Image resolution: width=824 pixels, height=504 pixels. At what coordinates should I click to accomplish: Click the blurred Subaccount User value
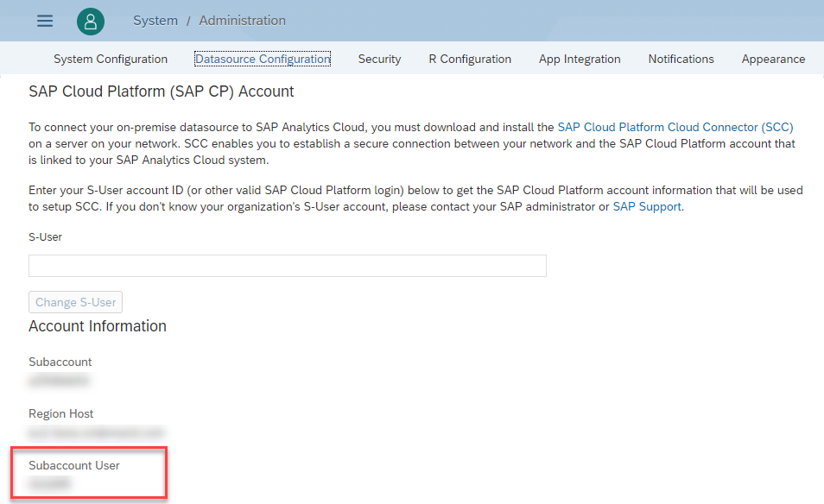(x=49, y=483)
